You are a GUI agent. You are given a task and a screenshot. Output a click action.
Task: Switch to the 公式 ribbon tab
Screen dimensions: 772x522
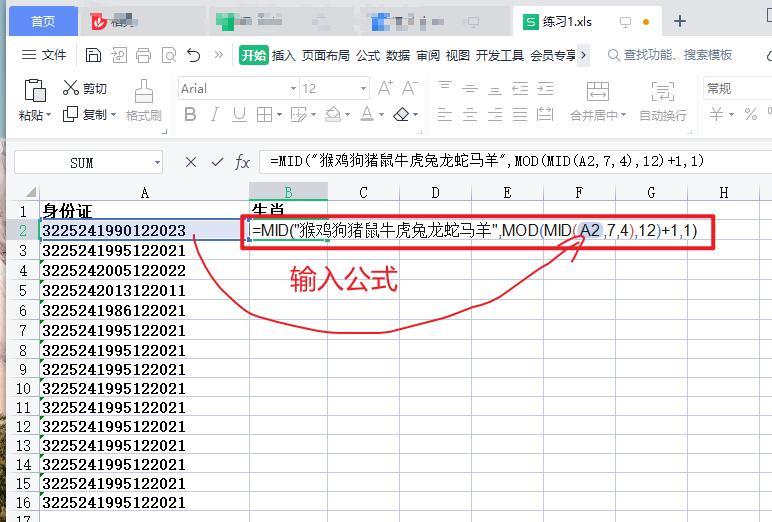coord(368,55)
